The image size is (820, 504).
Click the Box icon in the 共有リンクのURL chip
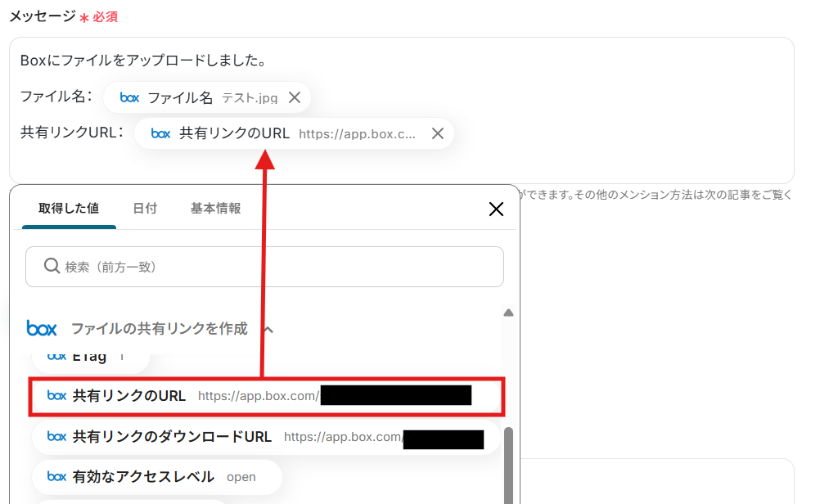click(160, 134)
